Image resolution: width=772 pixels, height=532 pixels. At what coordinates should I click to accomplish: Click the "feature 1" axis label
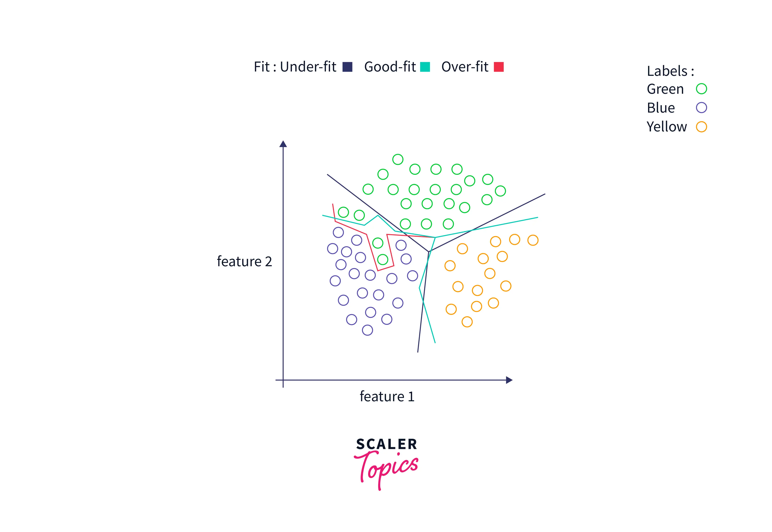pyautogui.click(x=387, y=396)
